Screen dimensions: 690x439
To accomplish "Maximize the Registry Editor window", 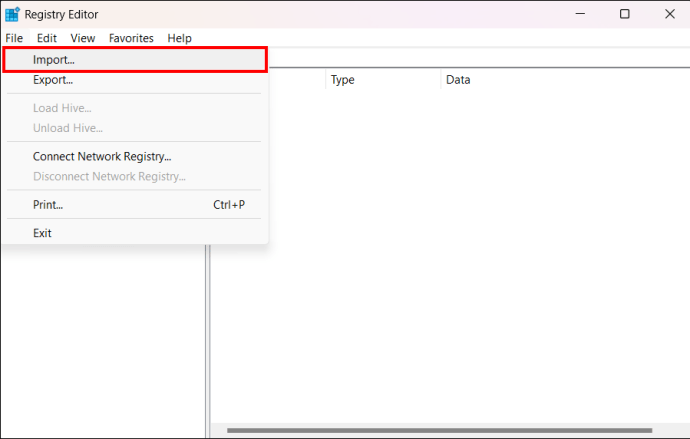I will 624,14.
